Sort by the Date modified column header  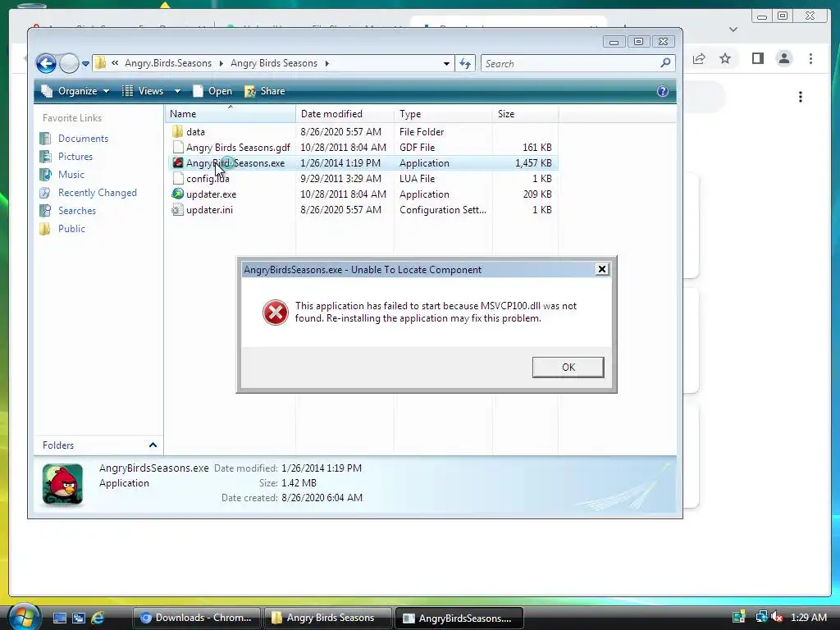(x=345, y=113)
